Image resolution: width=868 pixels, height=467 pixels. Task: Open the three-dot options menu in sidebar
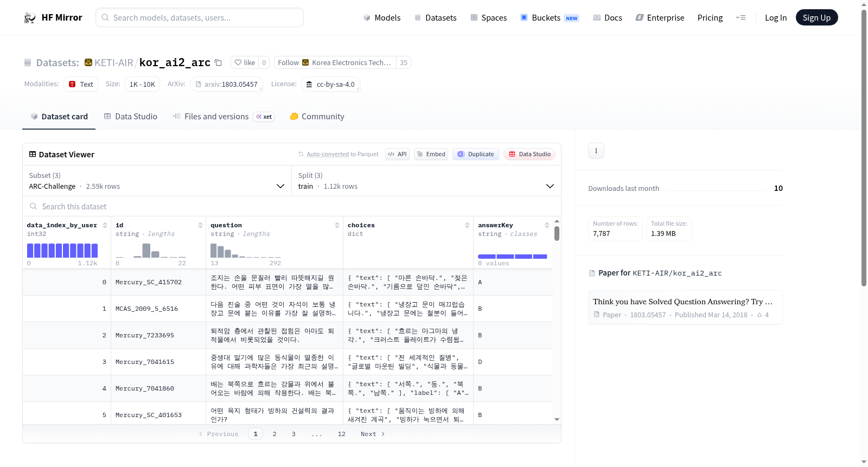pyautogui.click(x=596, y=151)
